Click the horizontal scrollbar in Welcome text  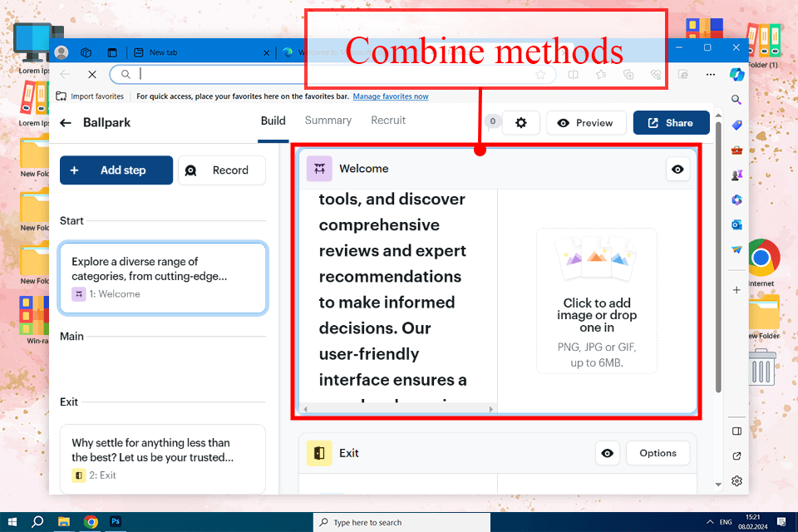tap(397, 409)
